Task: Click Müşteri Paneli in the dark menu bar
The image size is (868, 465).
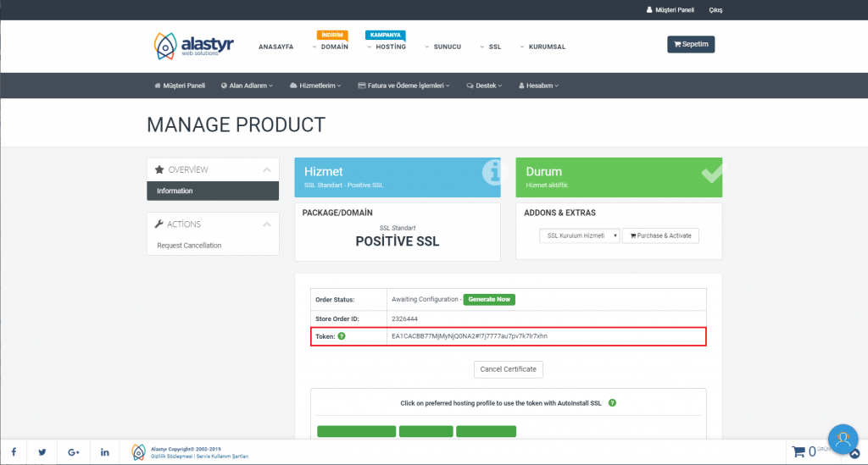Action: point(180,86)
